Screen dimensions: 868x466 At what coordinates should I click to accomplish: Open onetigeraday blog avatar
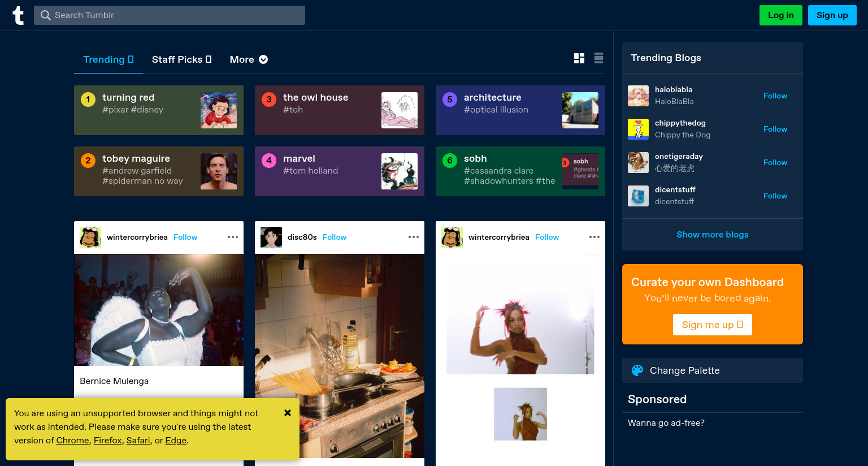coord(638,162)
